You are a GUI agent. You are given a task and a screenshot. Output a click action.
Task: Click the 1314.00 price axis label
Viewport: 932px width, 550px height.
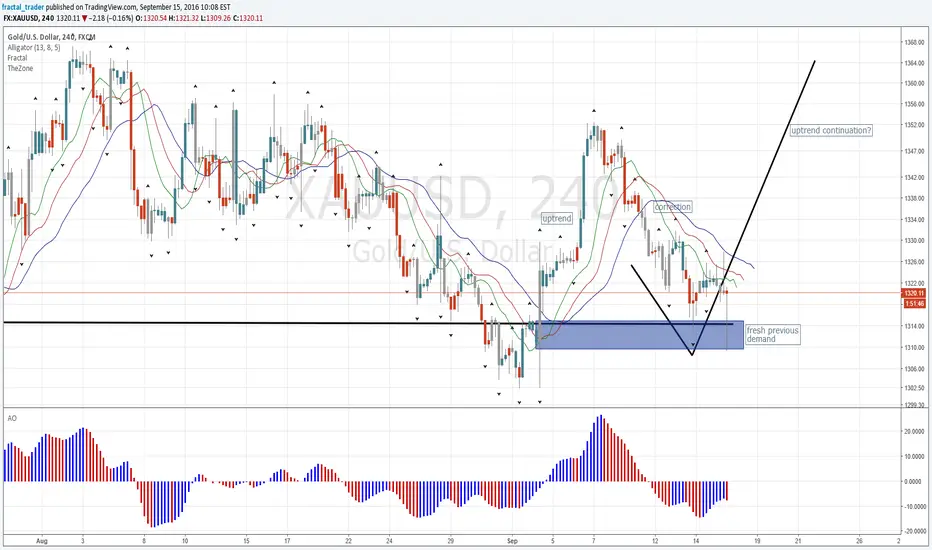(x=914, y=326)
